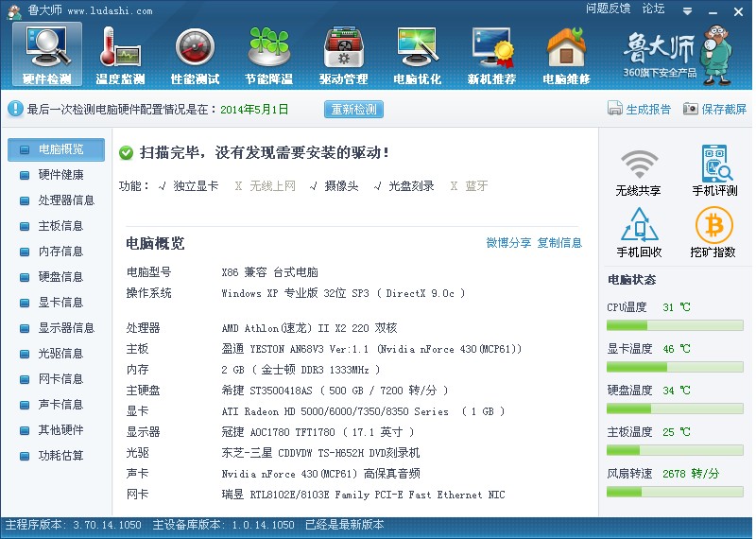Open 驱动管理 driver management

tap(343, 54)
